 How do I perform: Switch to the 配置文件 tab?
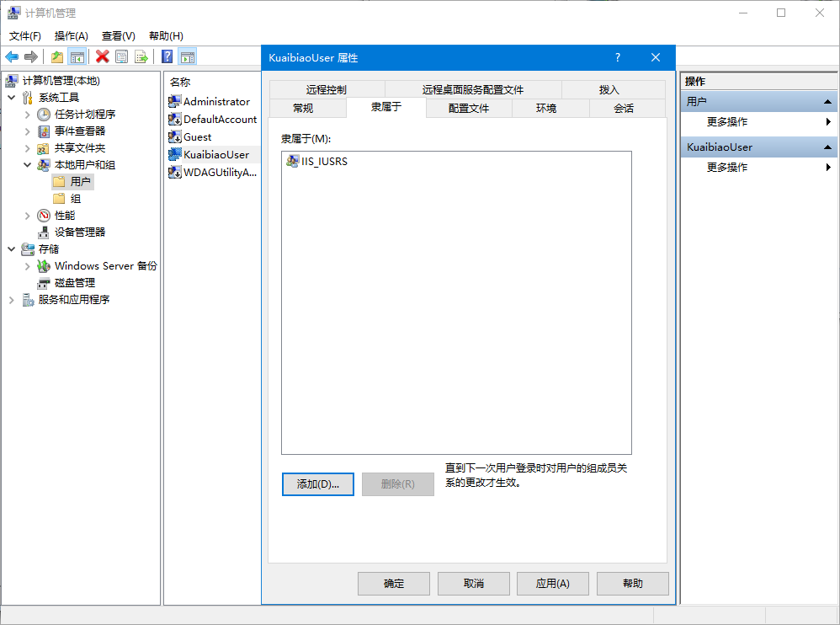click(x=469, y=109)
